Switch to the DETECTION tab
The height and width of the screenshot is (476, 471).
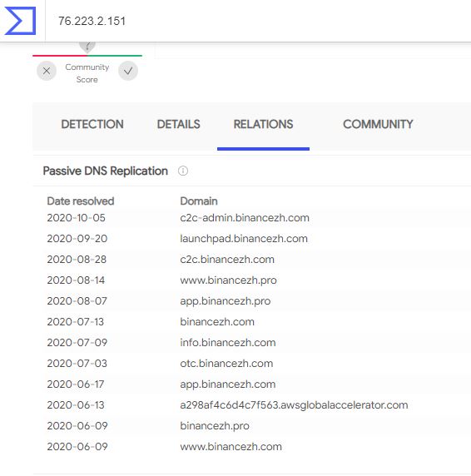(92, 124)
